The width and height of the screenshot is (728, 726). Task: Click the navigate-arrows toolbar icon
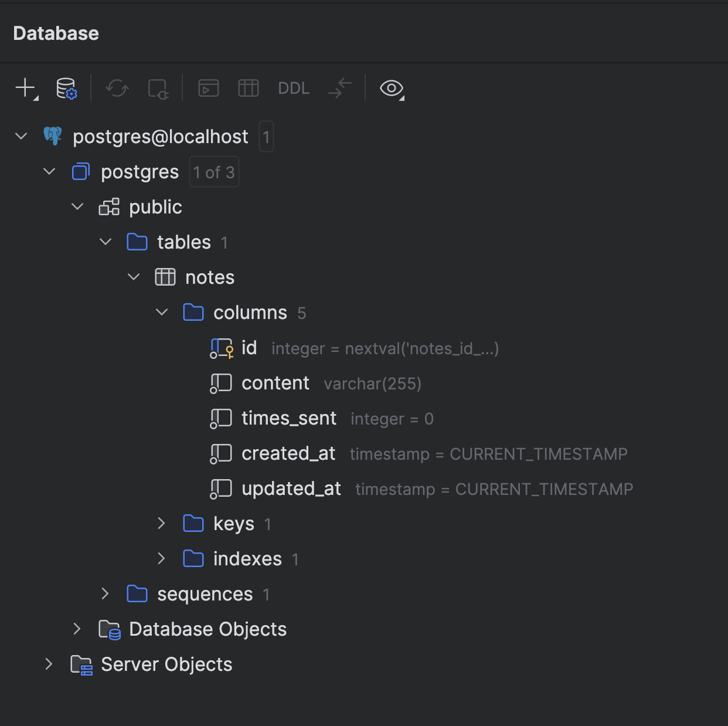coord(339,88)
